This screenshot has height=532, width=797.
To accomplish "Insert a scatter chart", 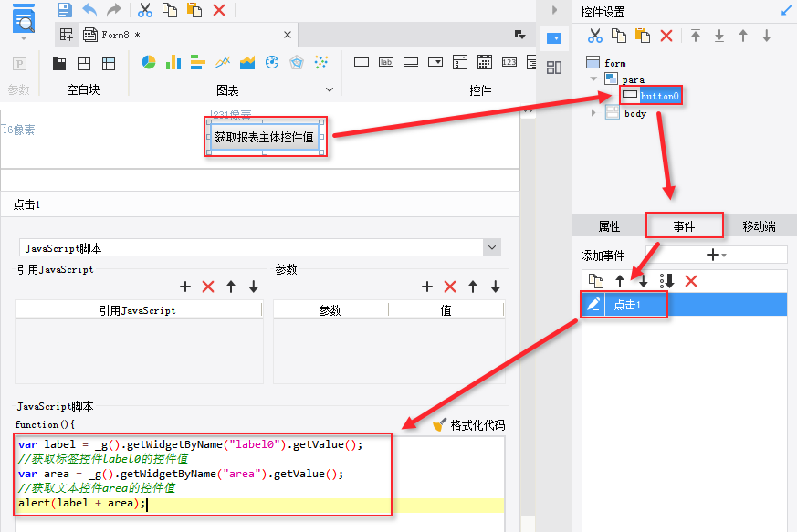I will pos(321,62).
